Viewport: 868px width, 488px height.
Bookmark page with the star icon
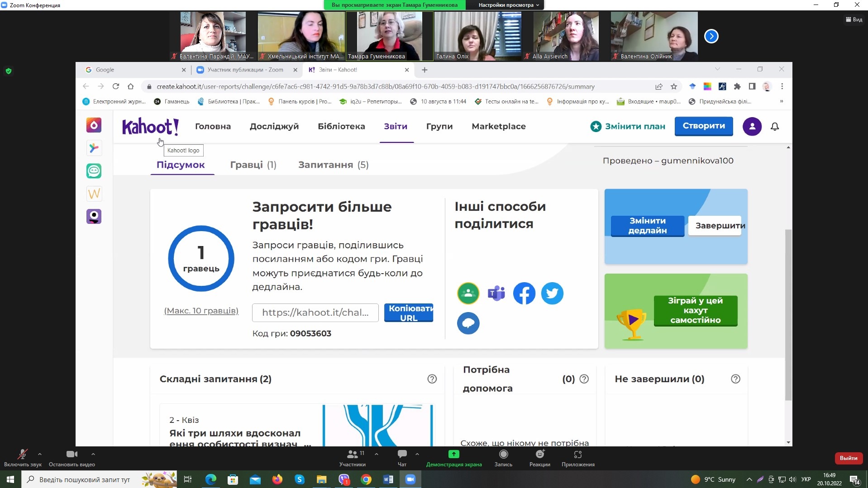pos(674,86)
